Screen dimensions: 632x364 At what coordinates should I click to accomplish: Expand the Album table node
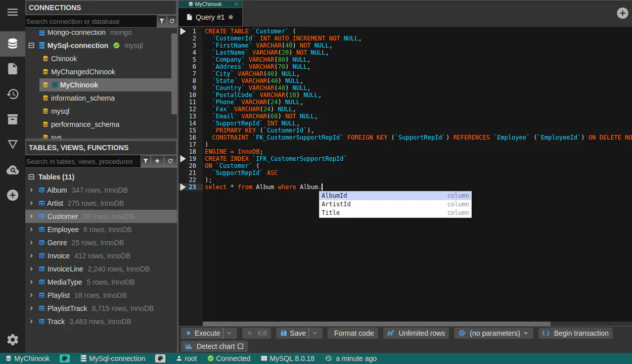point(31,190)
